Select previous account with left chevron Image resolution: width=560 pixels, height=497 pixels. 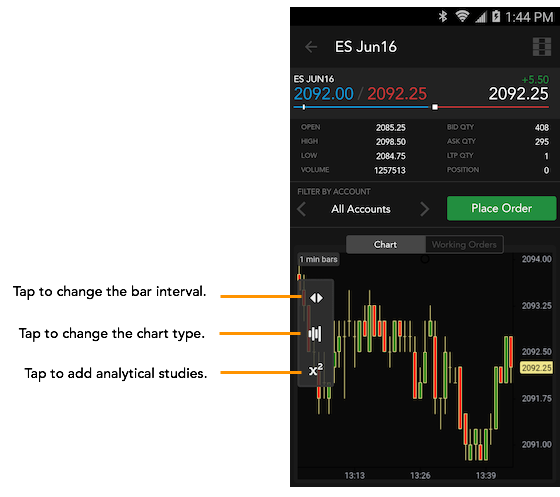coord(302,209)
